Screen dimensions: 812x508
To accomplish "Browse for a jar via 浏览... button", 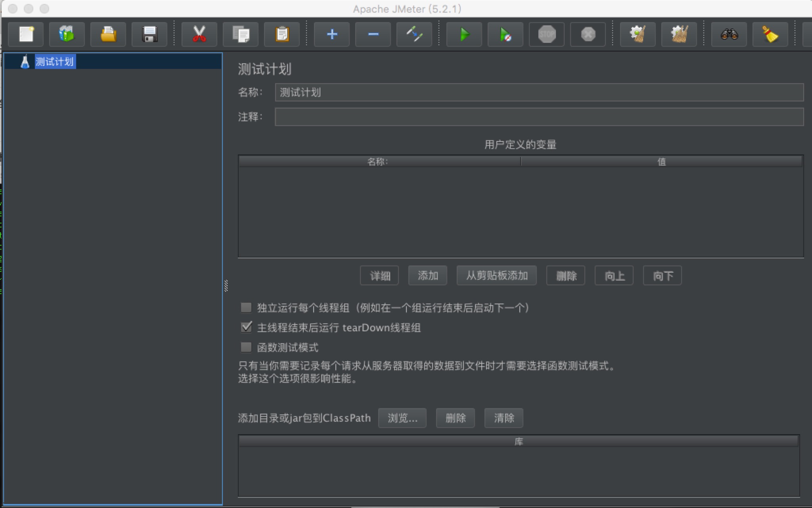I will (x=402, y=418).
